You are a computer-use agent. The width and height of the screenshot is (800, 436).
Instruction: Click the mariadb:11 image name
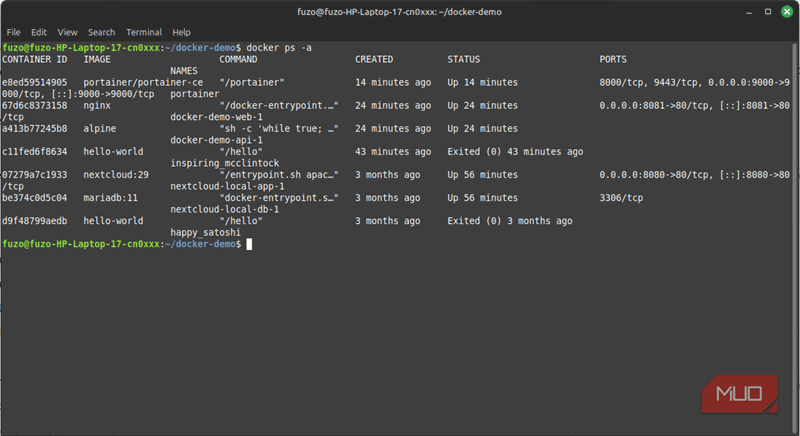[x=111, y=198]
